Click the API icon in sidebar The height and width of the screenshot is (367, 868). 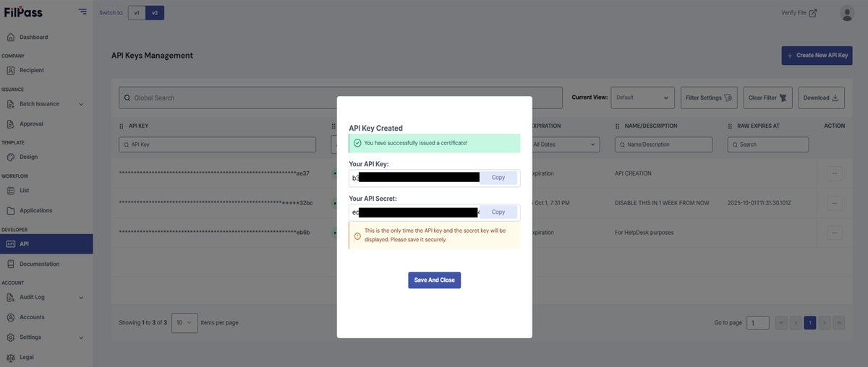point(11,244)
